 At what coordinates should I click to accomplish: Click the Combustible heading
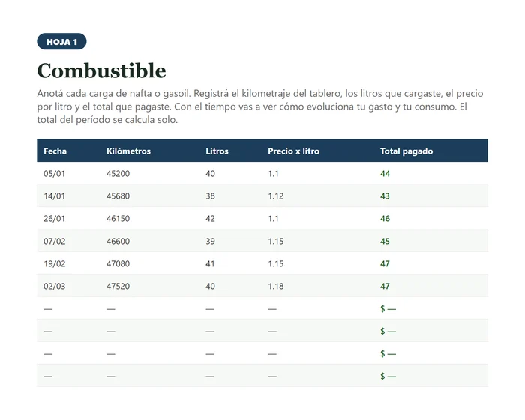(101, 70)
